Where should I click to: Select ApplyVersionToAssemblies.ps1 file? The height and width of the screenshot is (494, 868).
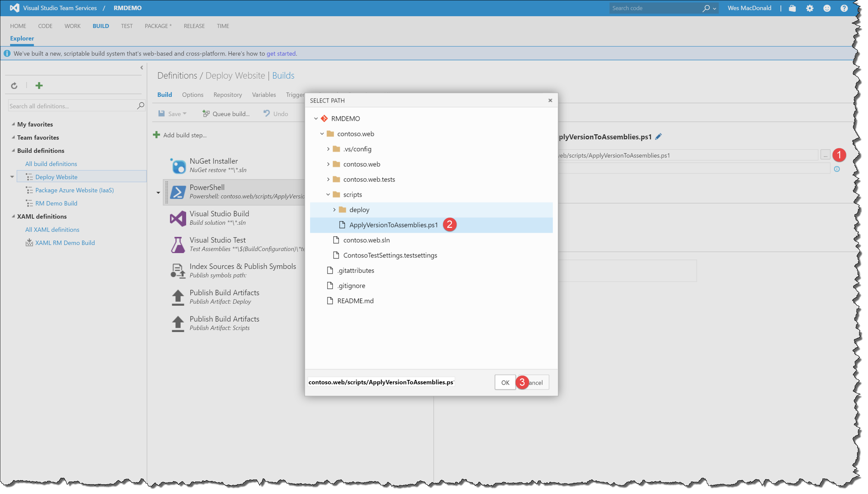[x=393, y=225]
